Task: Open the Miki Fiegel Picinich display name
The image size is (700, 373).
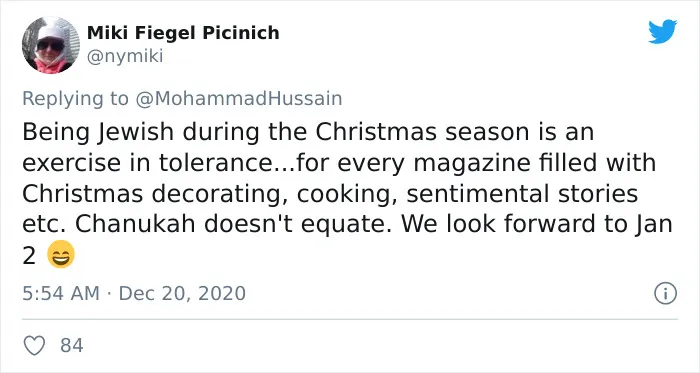Action: click(x=183, y=33)
